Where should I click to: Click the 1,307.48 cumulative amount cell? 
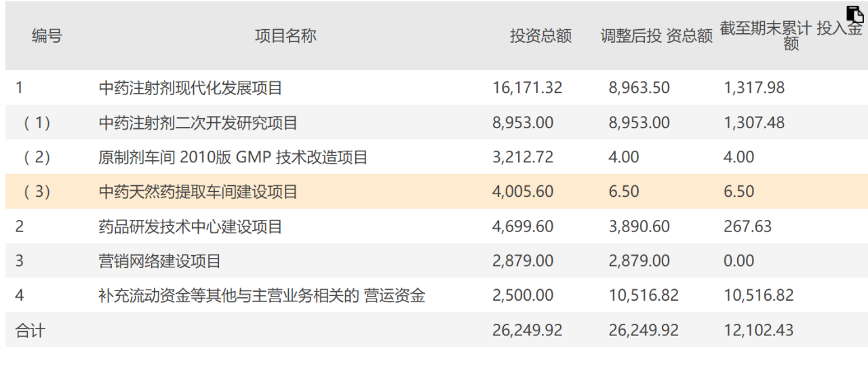754,123
